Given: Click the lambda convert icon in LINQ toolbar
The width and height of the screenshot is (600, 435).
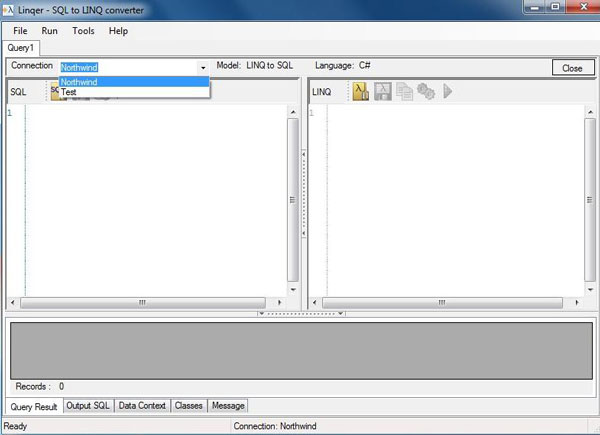Looking at the screenshot, I should 361,91.
